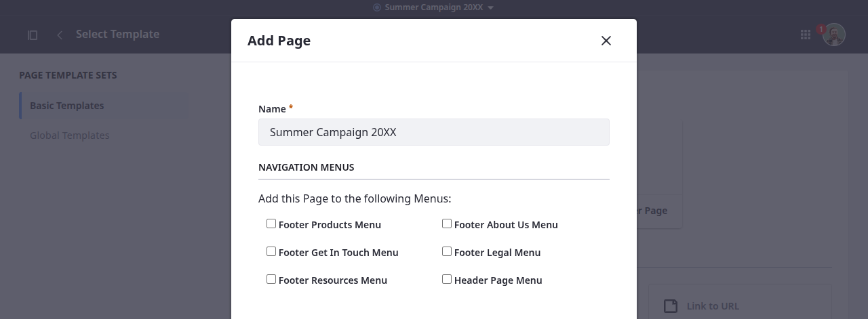Click the Name input field
Viewport: 868px width, 319px height.
coord(434,132)
